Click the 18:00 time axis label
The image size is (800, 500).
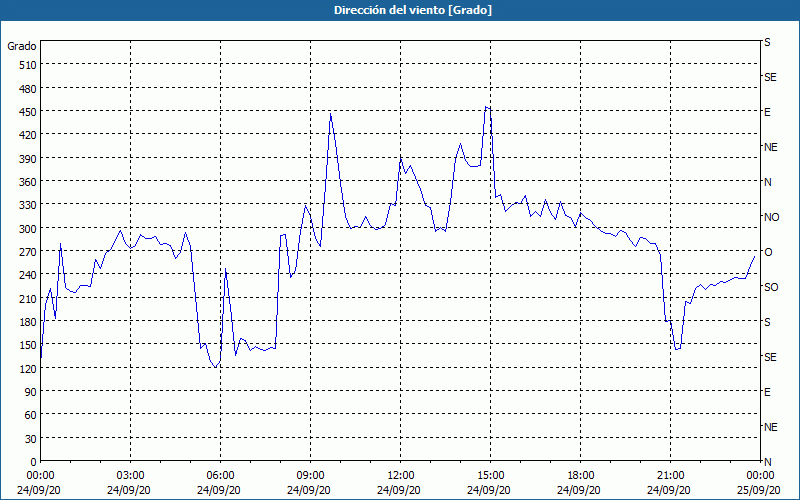[x=580, y=476]
